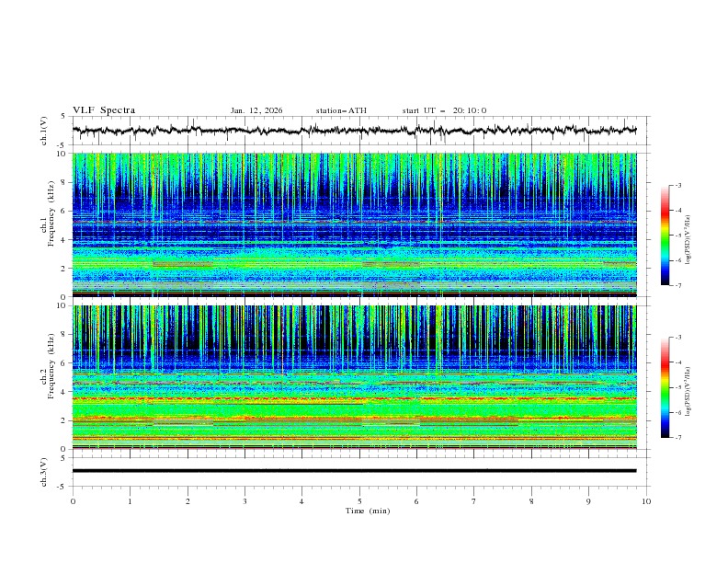
Task: Click the VLF Spectra title text
Action: [104, 110]
